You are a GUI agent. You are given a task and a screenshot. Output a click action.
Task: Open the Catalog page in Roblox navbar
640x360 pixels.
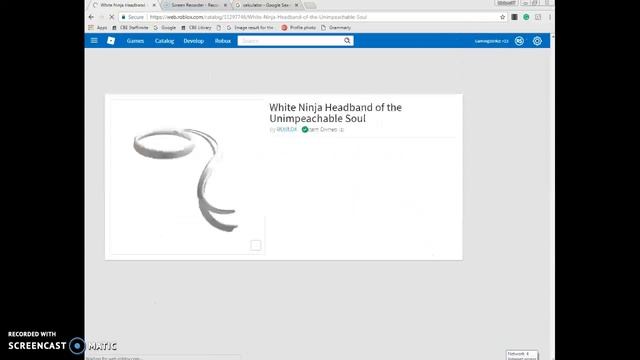pos(164,41)
